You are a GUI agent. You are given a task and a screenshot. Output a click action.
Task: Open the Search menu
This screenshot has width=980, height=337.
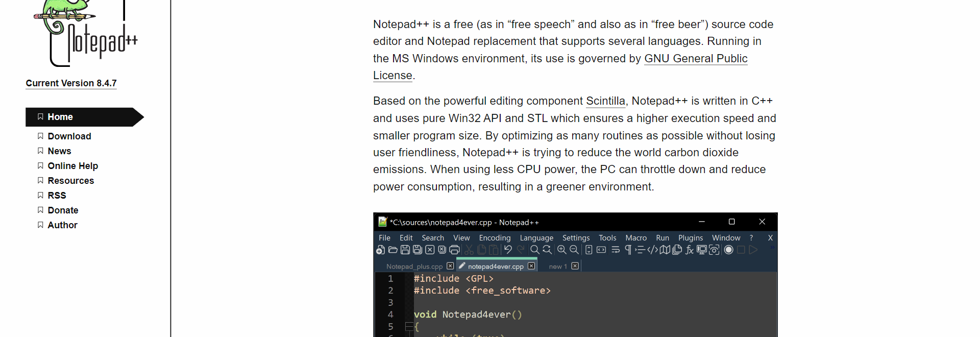coord(433,237)
